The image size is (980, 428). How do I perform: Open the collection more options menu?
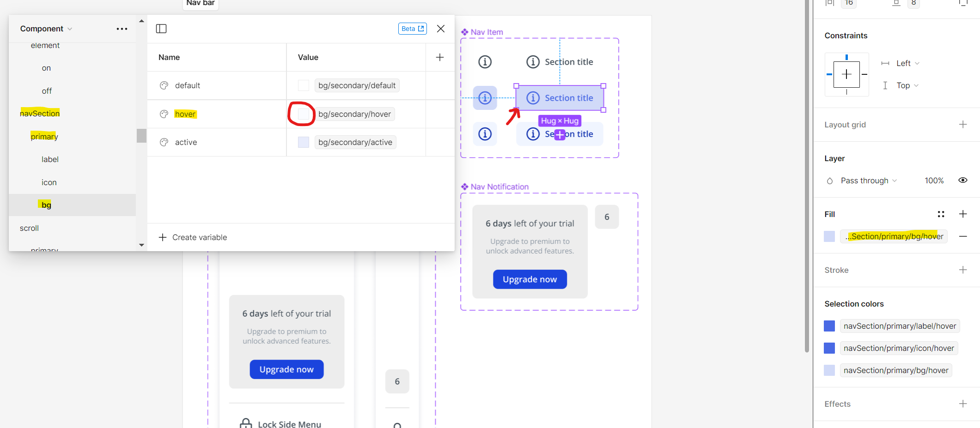(x=122, y=29)
